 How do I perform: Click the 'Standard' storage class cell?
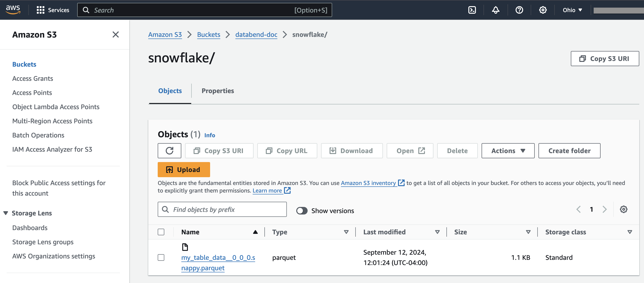(x=559, y=257)
